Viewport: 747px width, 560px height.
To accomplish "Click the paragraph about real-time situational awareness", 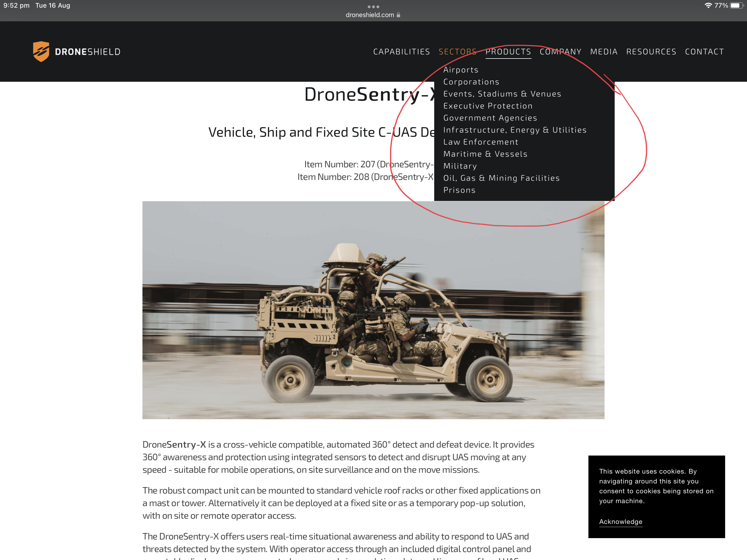I will tap(337, 545).
